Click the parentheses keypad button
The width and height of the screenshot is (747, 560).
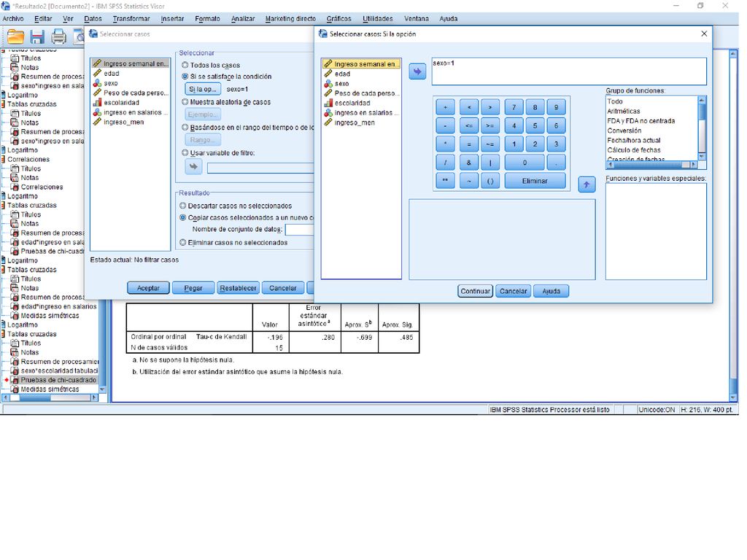point(489,181)
